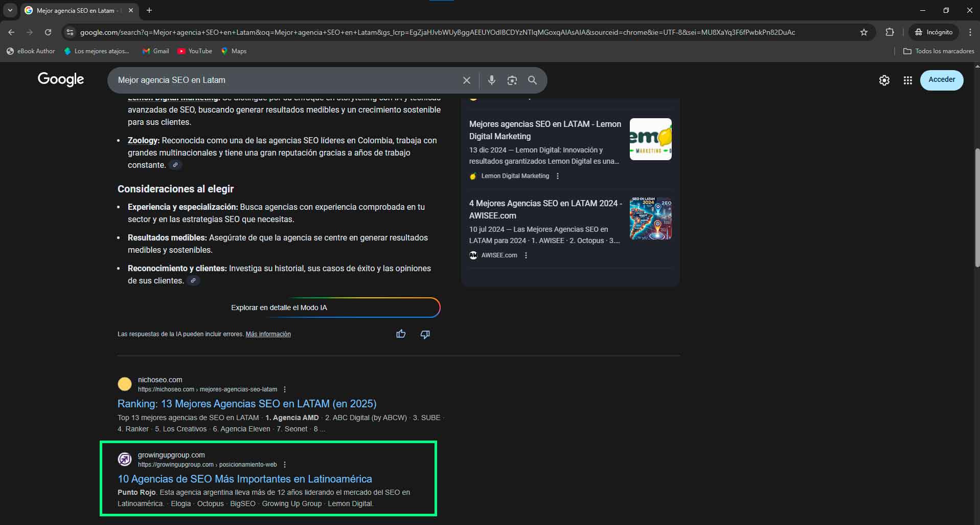The image size is (980, 525).
Task: Open more options for growingupgroup.com result
Action: pos(285,465)
